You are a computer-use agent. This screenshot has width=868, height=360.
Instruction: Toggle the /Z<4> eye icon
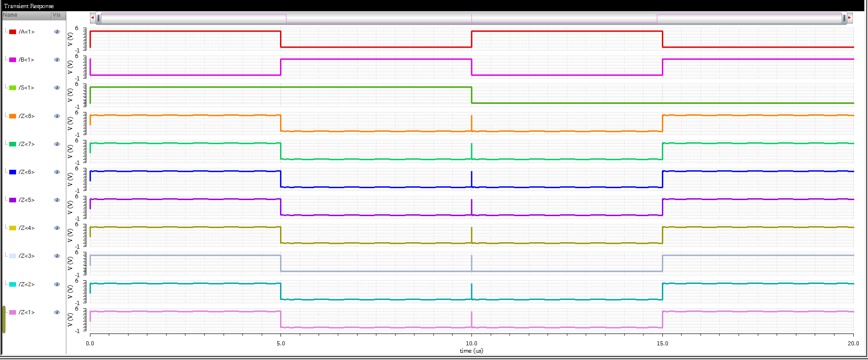coord(57,228)
